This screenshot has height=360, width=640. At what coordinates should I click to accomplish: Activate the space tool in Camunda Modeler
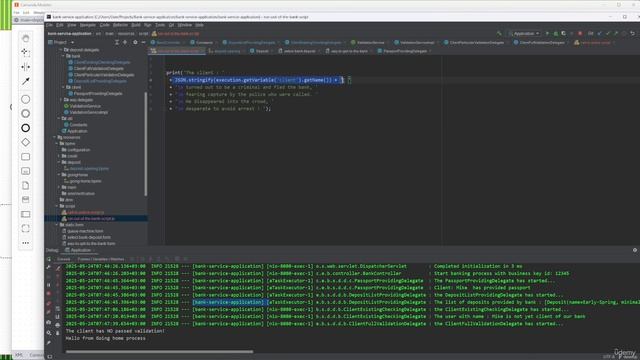(x=25, y=67)
